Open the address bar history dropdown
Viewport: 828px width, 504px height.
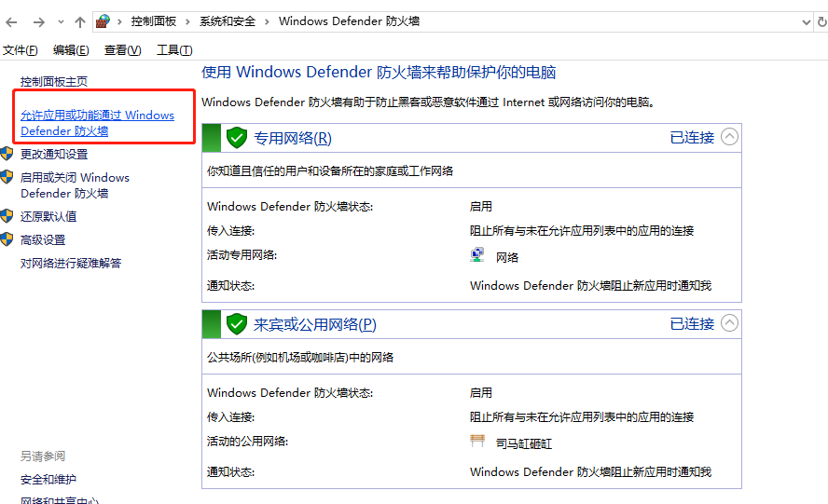click(x=806, y=22)
